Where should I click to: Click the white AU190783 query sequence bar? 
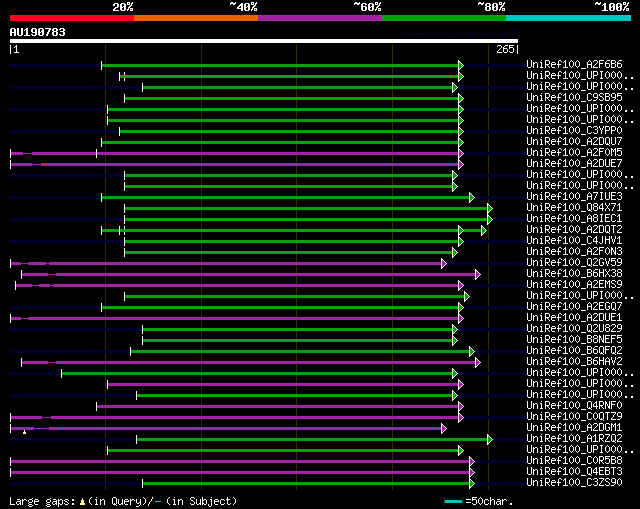pyautogui.click(x=264, y=41)
